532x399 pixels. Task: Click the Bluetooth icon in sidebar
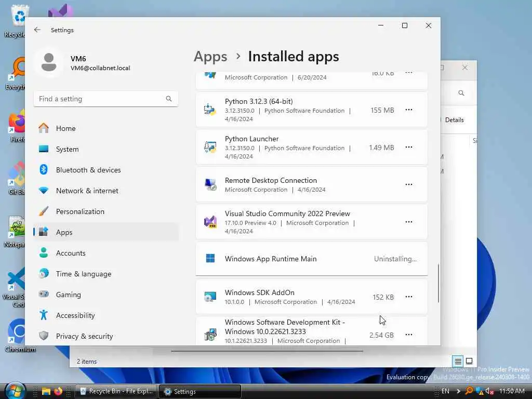click(x=44, y=169)
